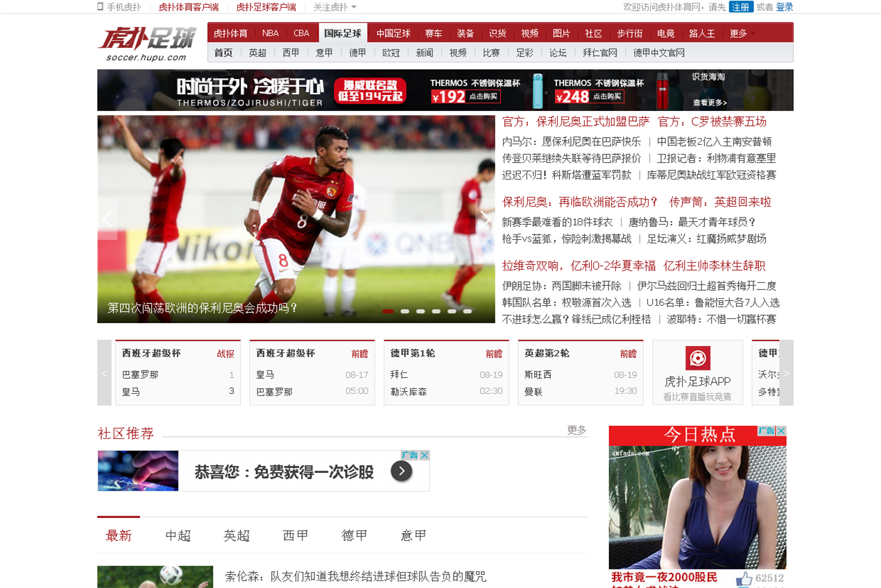Open 亿利主帅李林生辞职 headline

pos(715,266)
